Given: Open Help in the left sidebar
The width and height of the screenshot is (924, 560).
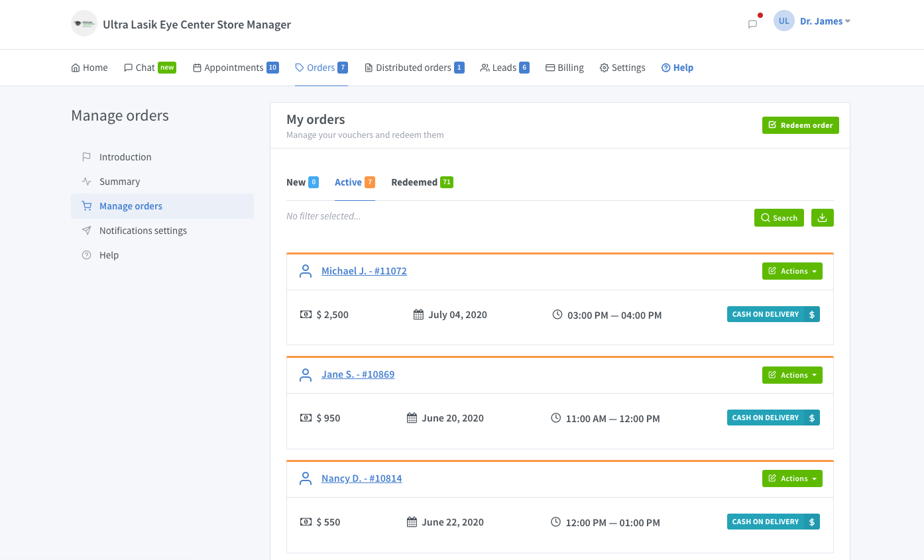Looking at the screenshot, I should pos(162,255).
